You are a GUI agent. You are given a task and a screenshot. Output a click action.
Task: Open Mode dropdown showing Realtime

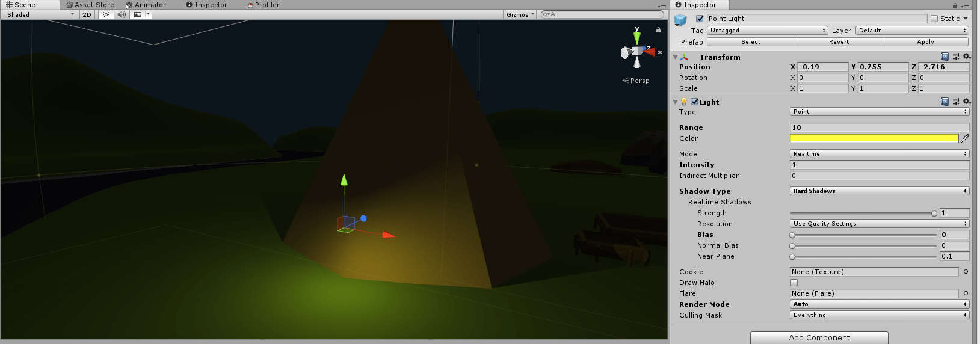[x=880, y=154]
